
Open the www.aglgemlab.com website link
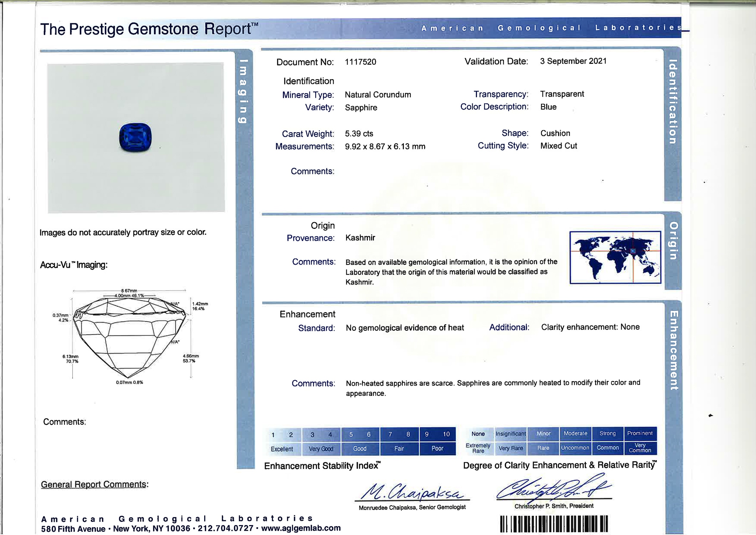(x=301, y=528)
